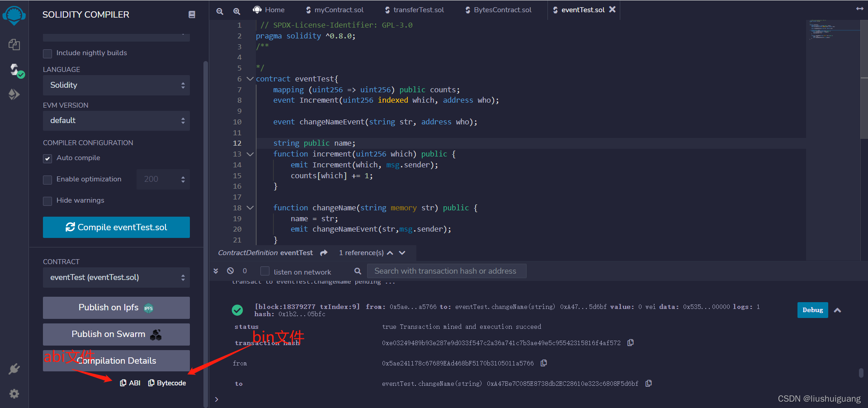Copy the from address value
The image size is (868, 408).
click(x=544, y=363)
